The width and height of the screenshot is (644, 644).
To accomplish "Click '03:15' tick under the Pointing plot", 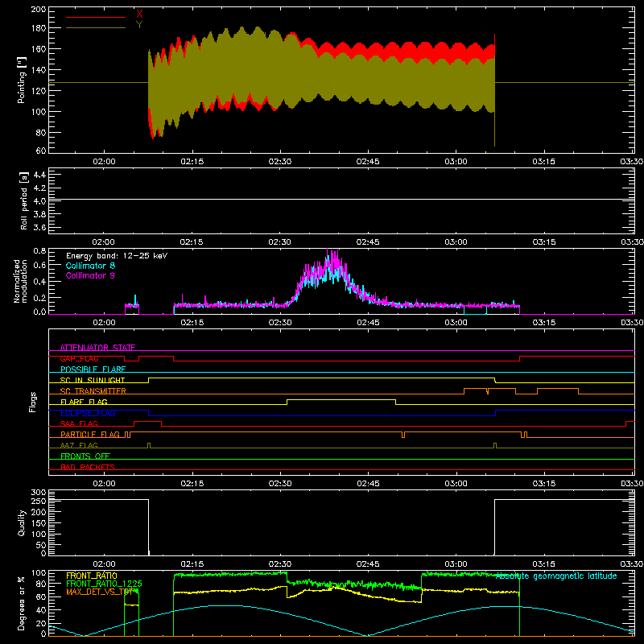I will 544,162.
